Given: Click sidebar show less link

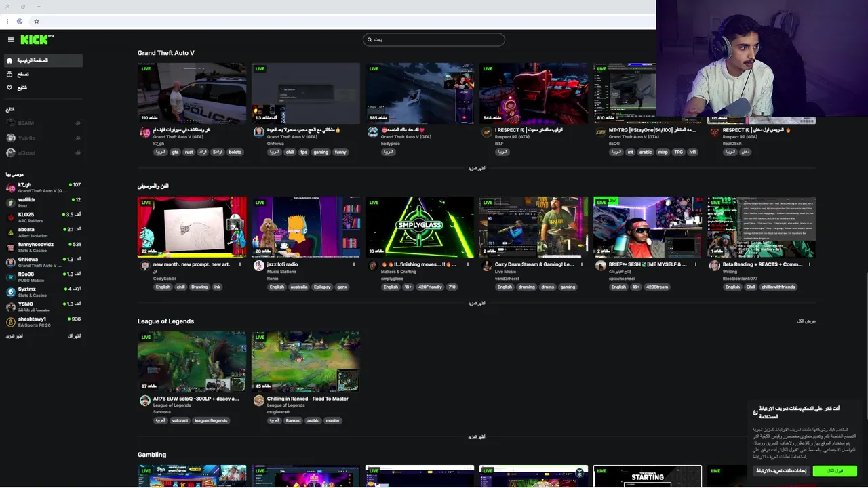Looking at the screenshot, I should click(x=74, y=336).
